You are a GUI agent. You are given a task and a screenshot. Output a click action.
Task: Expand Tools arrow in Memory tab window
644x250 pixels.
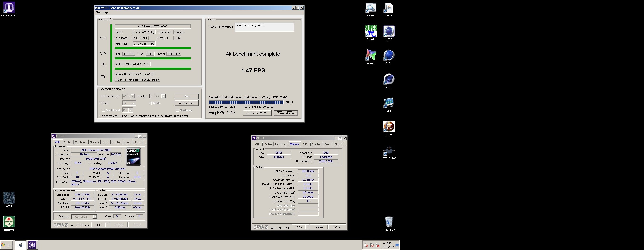pyautogui.click(x=307, y=227)
